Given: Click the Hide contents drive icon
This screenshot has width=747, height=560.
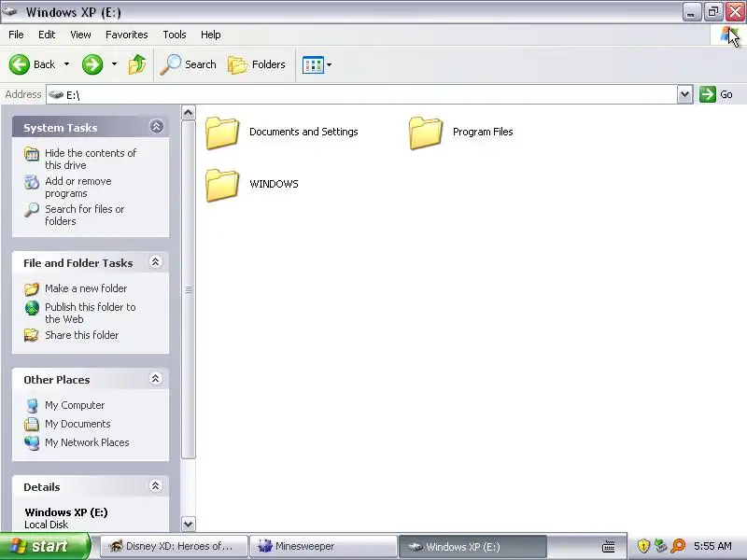Looking at the screenshot, I should point(32,154).
